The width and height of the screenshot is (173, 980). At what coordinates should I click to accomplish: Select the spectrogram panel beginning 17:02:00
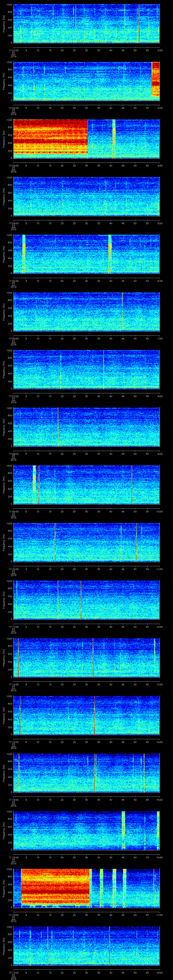click(86, 81)
